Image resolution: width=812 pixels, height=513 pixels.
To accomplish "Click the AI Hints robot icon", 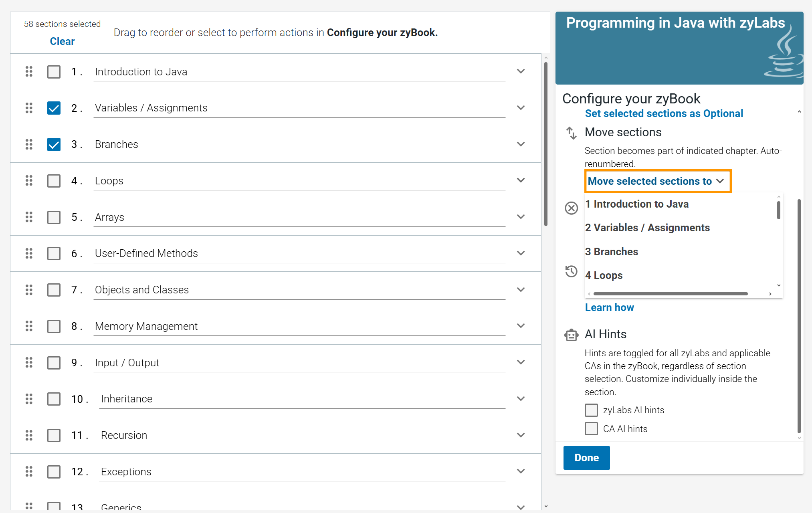I will (x=571, y=335).
